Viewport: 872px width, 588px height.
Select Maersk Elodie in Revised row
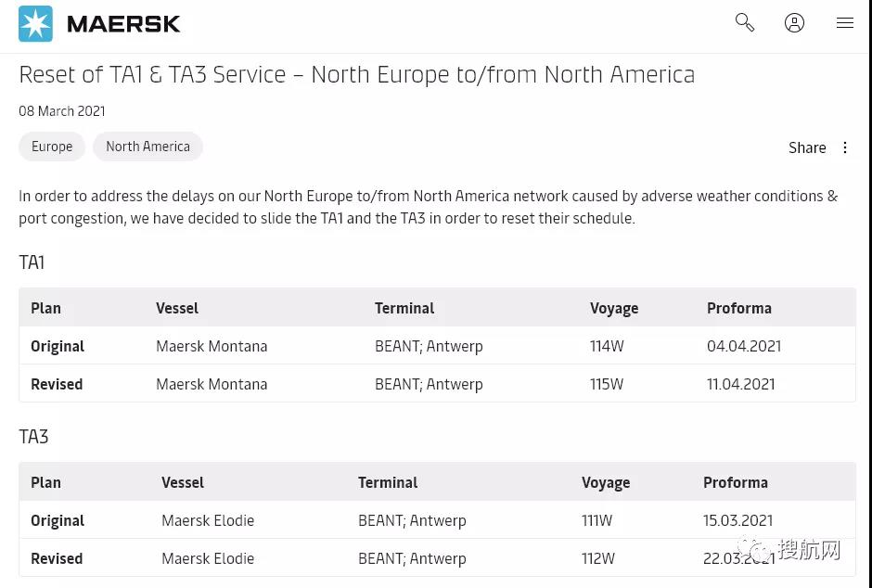(208, 558)
